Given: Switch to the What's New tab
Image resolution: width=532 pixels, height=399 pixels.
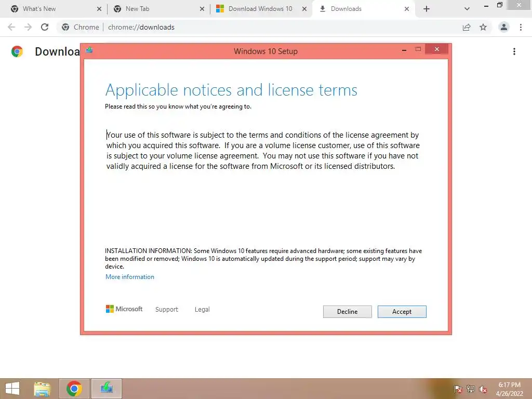Looking at the screenshot, I should 55,9.
